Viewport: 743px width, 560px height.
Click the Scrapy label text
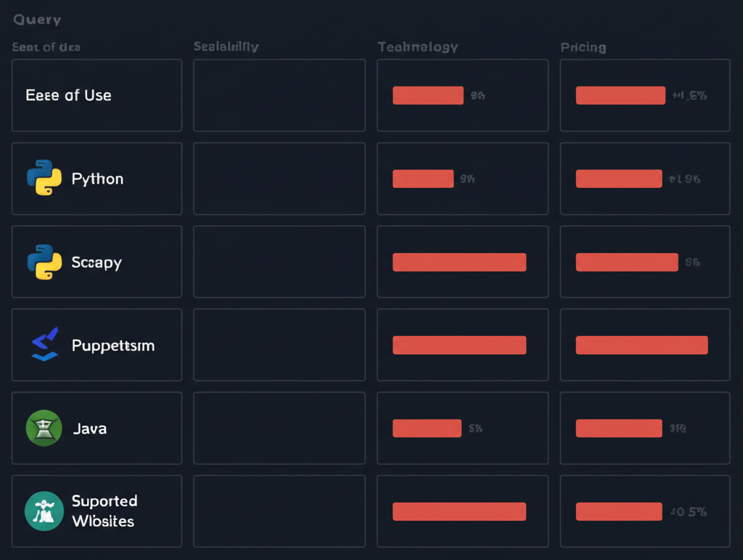[x=97, y=262]
